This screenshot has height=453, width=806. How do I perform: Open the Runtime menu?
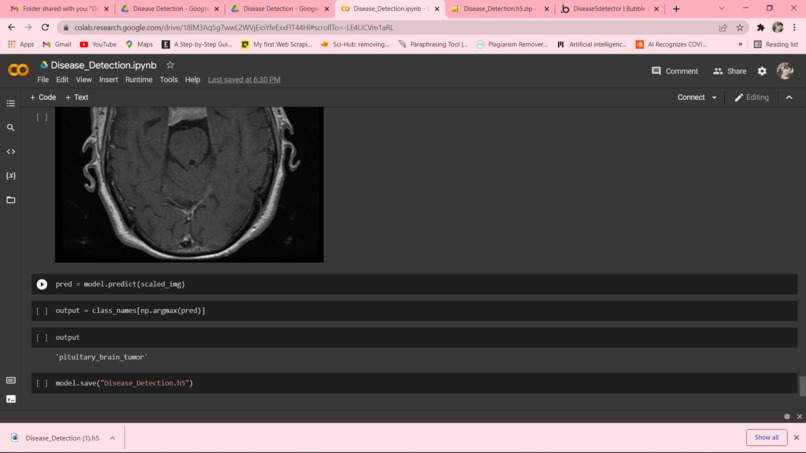point(139,80)
